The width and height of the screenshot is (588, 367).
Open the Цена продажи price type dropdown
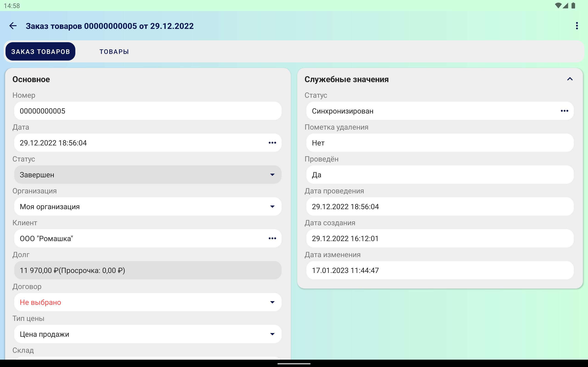[x=148, y=334]
